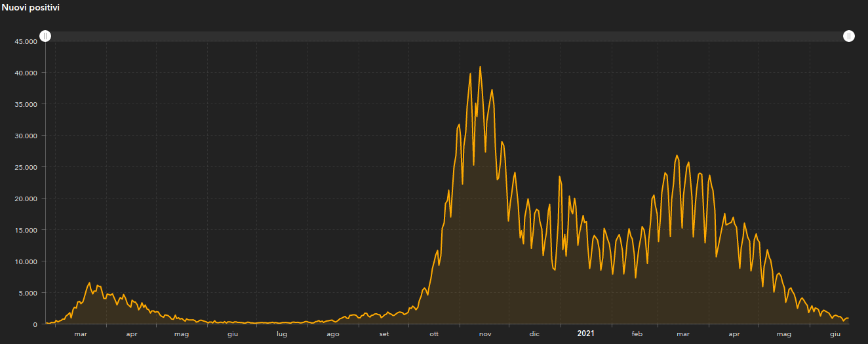This screenshot has width=868, height=344.
Task: Click the right range slider handle
Action: (x=849, y=36)
